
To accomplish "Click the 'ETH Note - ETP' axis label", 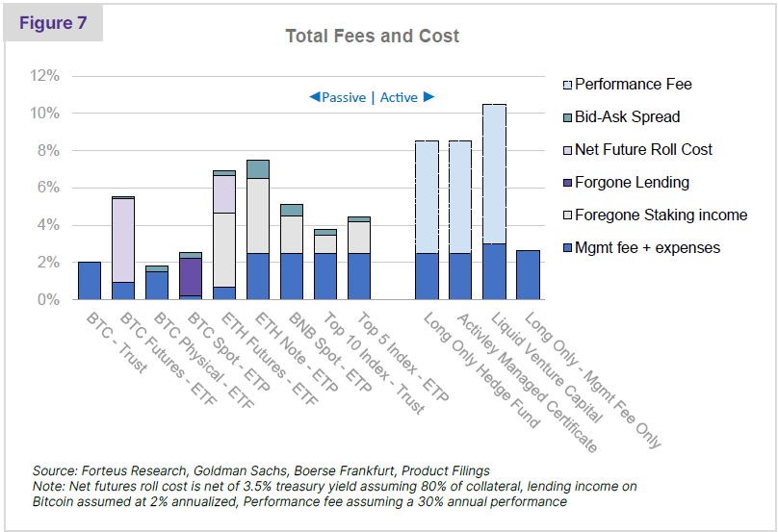I will (296, 352).
